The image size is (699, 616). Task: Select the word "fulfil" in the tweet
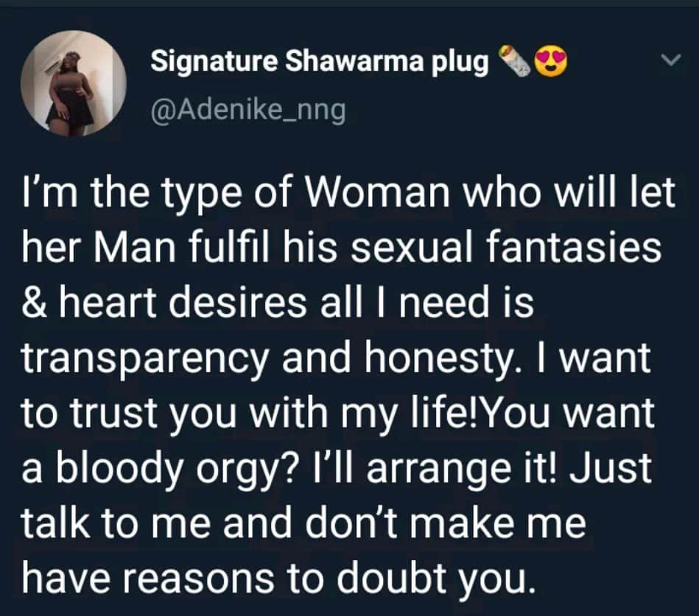[231, 248]
